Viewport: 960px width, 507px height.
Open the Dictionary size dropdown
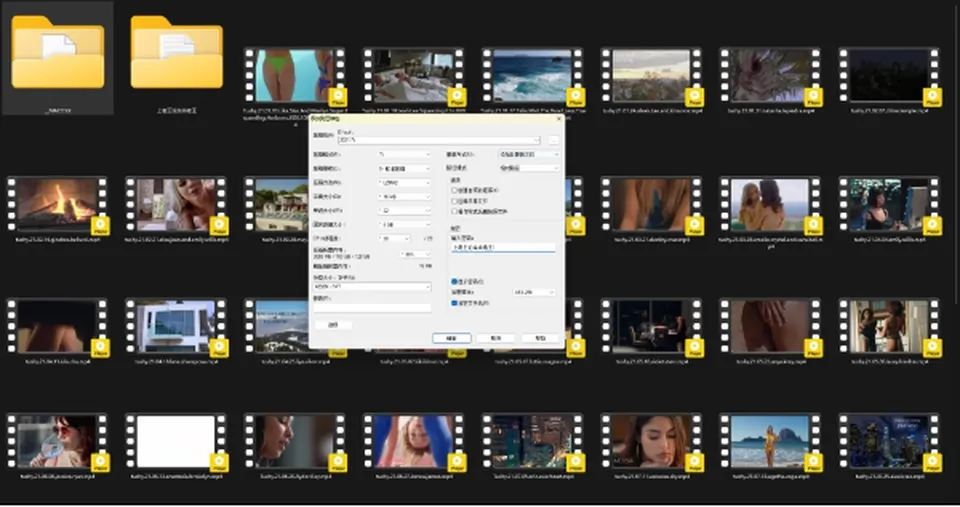[x=404, y=197]
